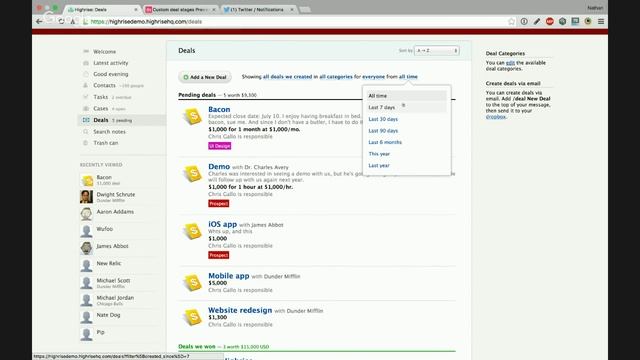The width and height of the screenshot is (640, 360).
Task: Click the Welcome sidebar icon
Action: [x=86, y=51]
